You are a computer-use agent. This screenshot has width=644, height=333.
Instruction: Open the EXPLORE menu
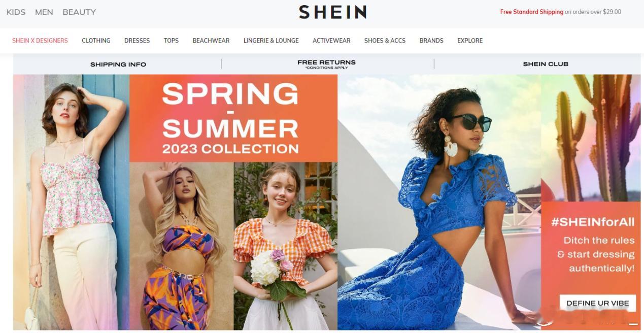point(470,41)
